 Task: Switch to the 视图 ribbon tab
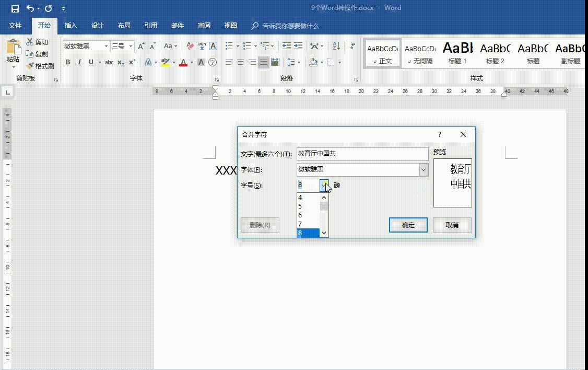click(230, 25)
